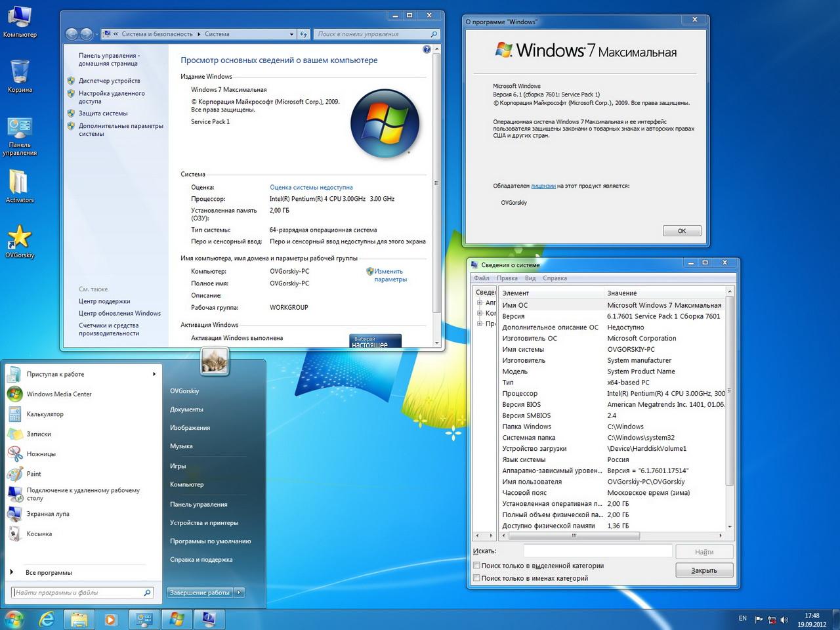
Task: Expand the second tree node in System Information
Action: pos(480,313)
